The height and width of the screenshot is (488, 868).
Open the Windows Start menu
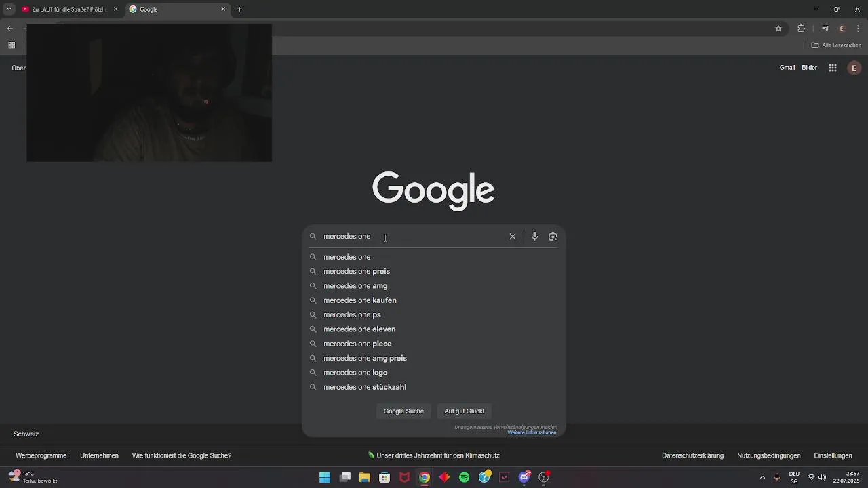325,477
